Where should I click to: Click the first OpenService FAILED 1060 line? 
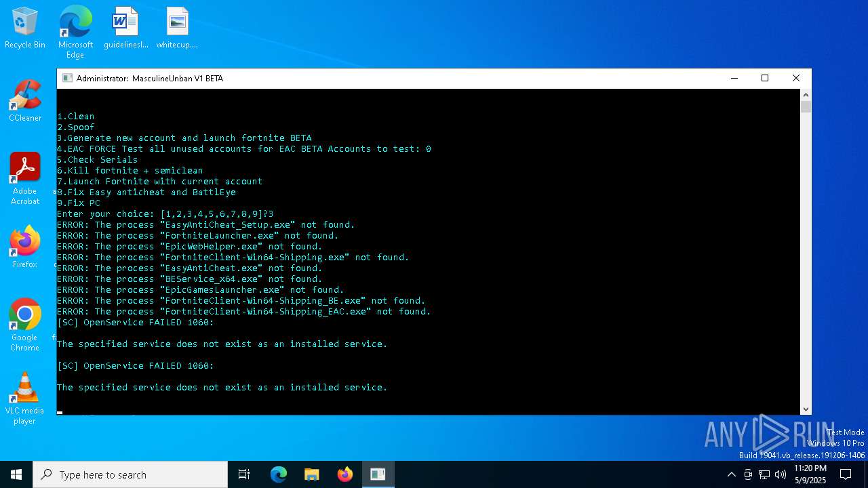click(136, 323)
